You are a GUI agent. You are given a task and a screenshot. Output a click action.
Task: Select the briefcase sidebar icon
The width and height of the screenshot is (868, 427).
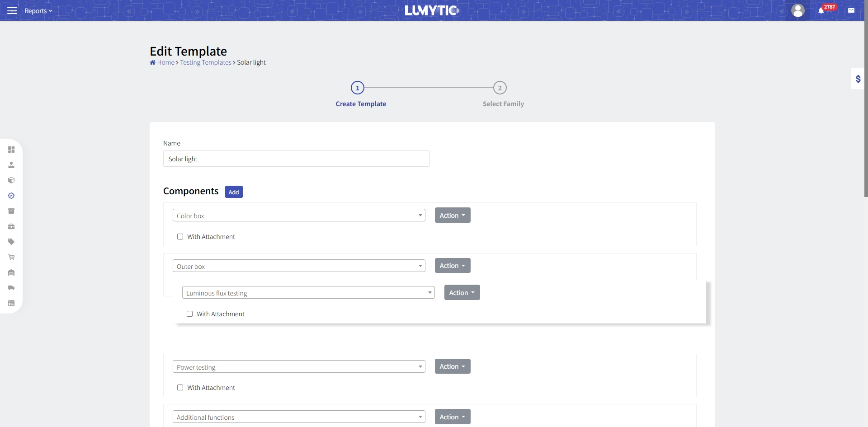[11, 226]
